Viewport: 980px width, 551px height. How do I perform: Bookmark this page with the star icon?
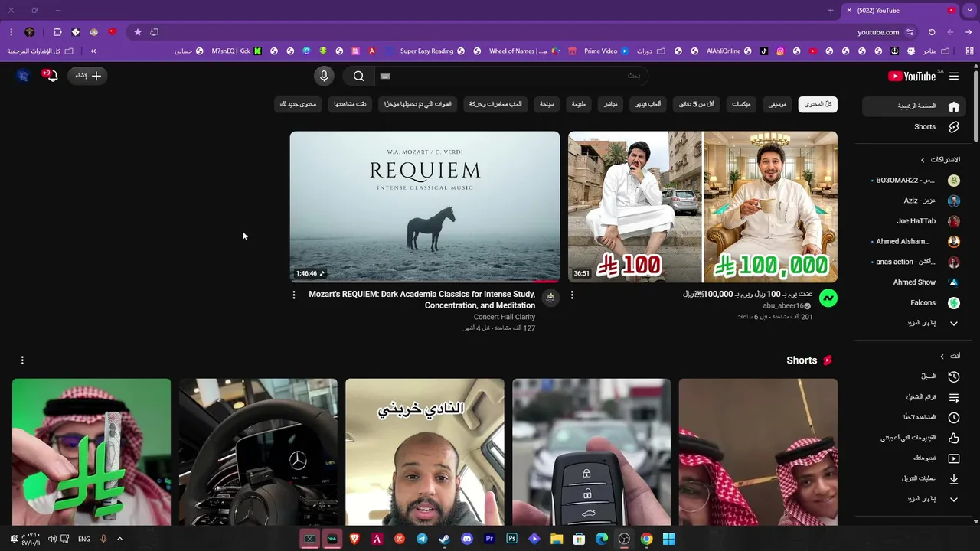[x=138, y=32]
